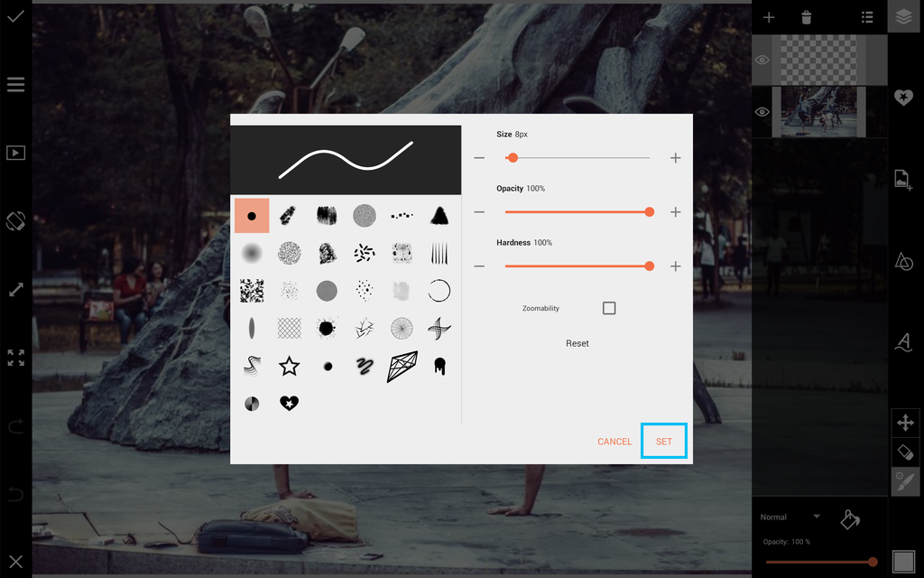This screenshot has width=924, height=578.
Task: Toggle fullscreen expand arrows icon
Action: pos(16,358)
